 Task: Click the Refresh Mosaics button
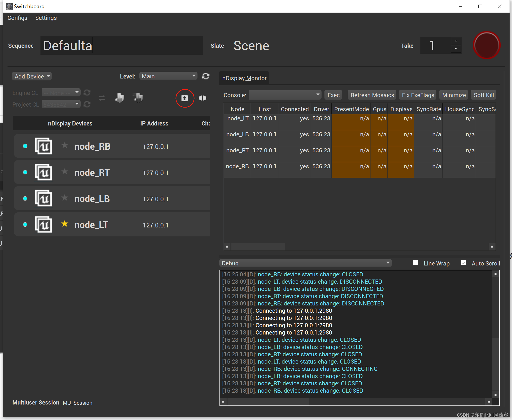pyautogui.click(x=371, y=95)
